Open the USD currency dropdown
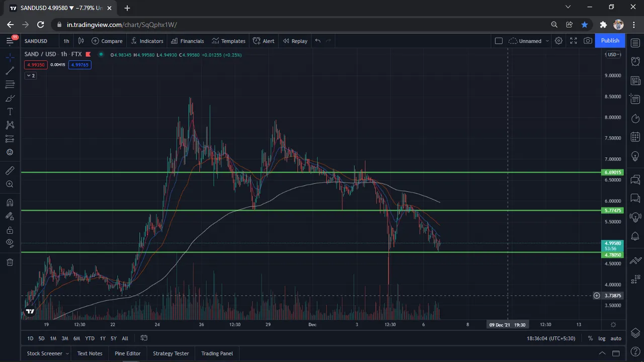Screen dimensions: 644x362 (614, 54)
